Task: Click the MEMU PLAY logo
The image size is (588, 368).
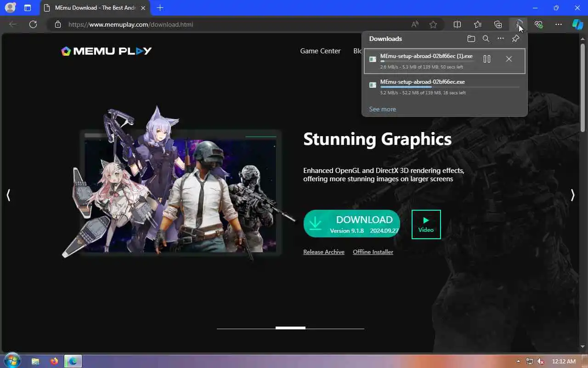Action: click(x=106, y=51)
